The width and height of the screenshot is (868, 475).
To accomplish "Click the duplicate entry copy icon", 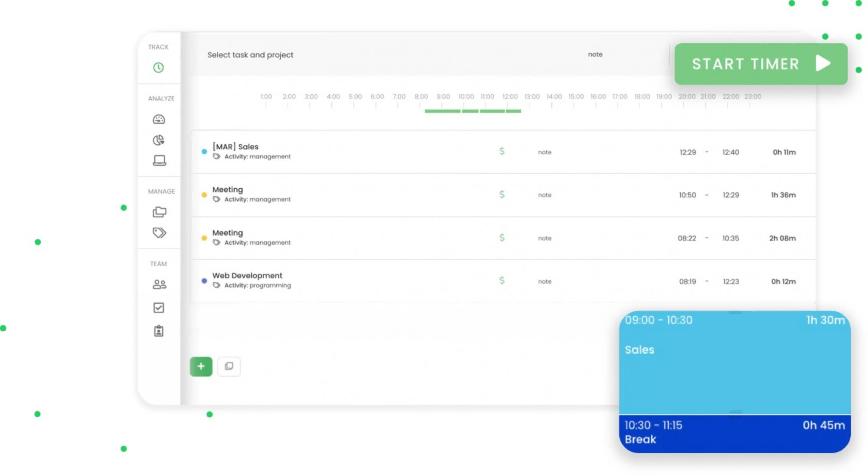I will (229, 366).
